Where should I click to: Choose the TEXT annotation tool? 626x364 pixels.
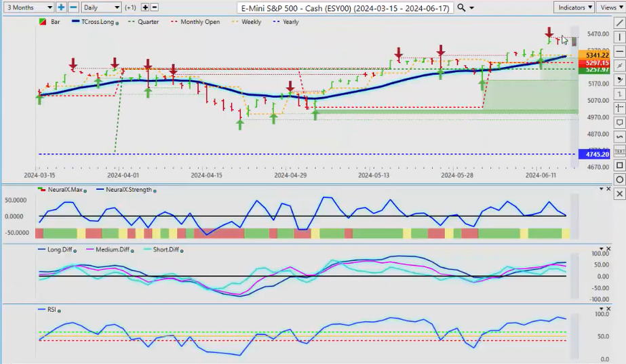coord(619,150)
